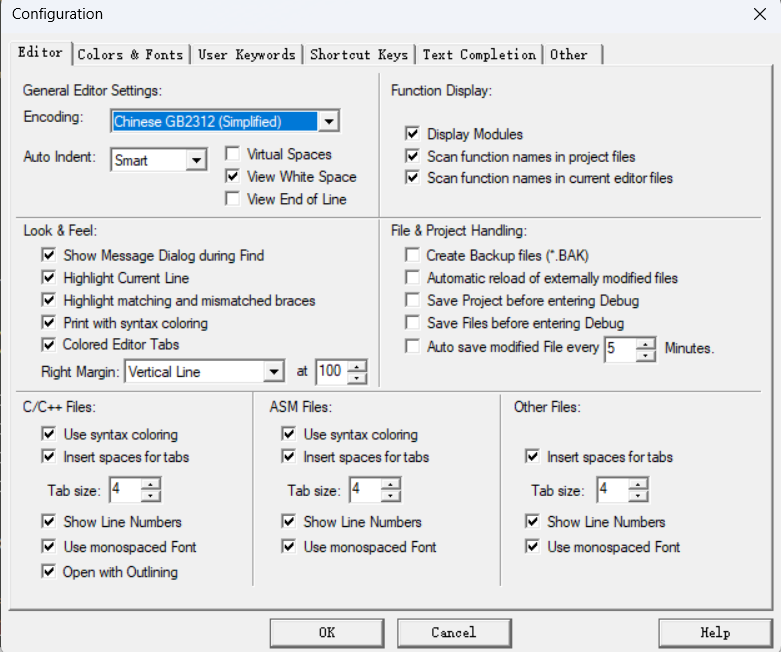The height and width of the screenshot is (652, 781).
Task: Increase the right margin column value
Action: (357, 367)
